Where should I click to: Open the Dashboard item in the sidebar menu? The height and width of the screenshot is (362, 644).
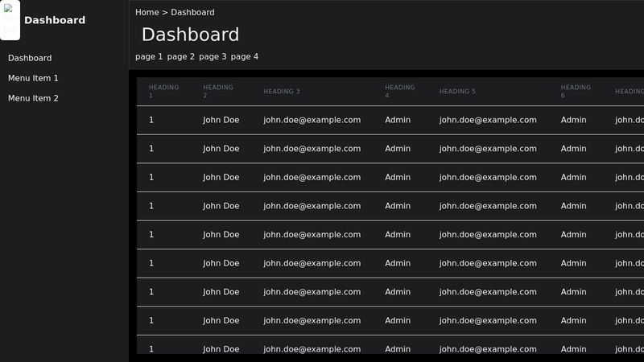[x=30, y=58]
